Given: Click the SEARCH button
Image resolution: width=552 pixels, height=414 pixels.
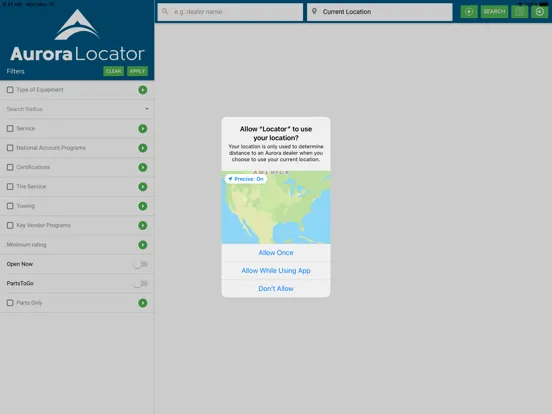Looking at the screenshot, I should point(494,12).
